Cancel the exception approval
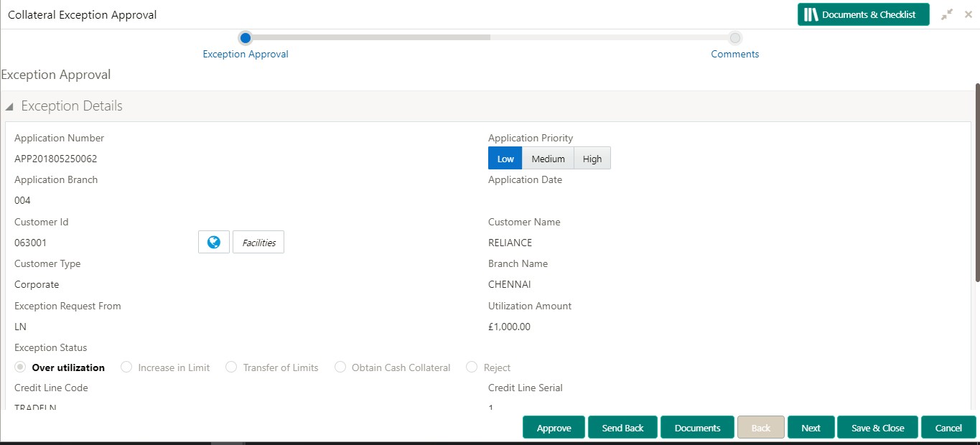This screenshot has height=445, width=980. tap(948, 427)
